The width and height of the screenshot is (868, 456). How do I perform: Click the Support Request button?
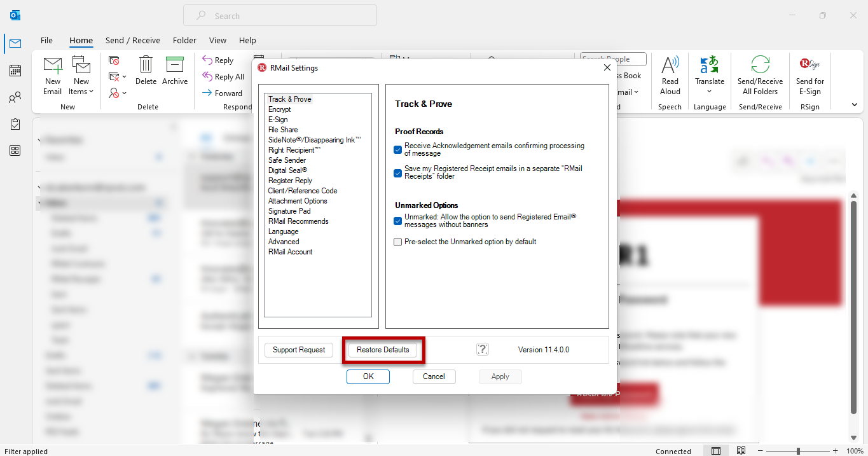(x=299, y=350)
